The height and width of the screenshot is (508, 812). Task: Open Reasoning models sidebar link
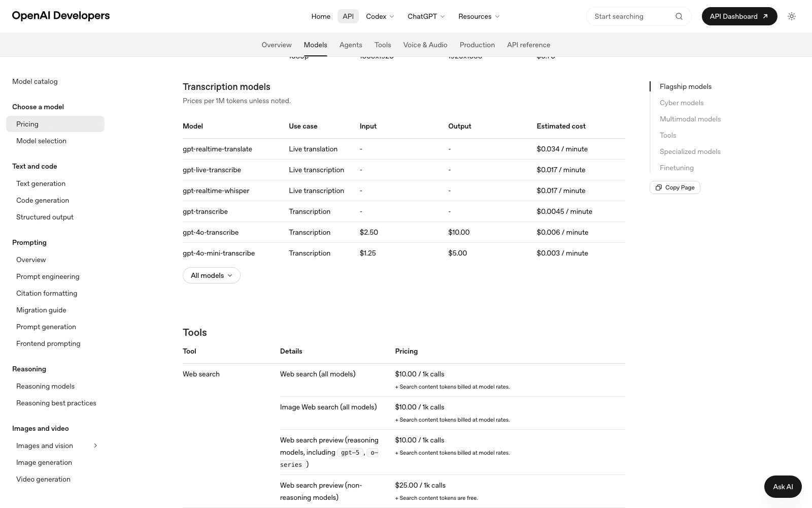click(x=45, y=386)
